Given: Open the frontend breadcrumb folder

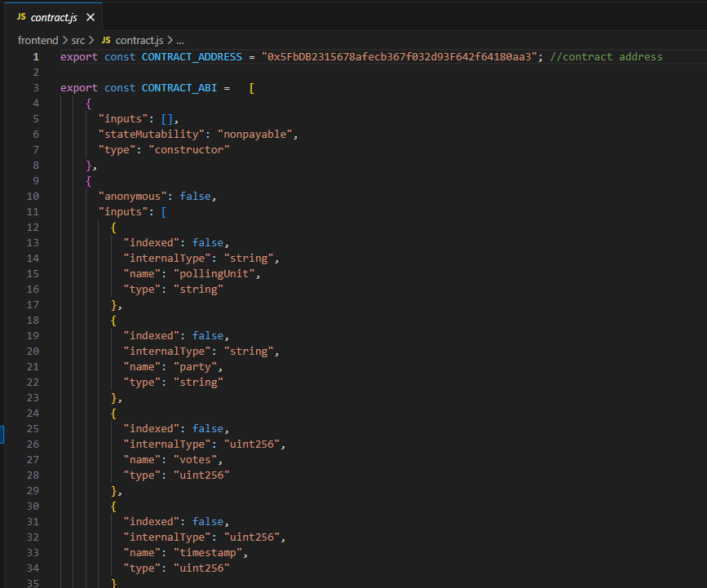Looking at the screenshot, I should pyautogui.click(x=38, y=40).
